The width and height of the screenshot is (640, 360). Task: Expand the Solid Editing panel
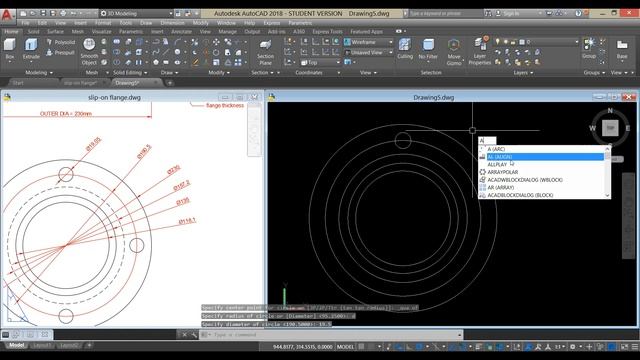[x=130, y=73]
